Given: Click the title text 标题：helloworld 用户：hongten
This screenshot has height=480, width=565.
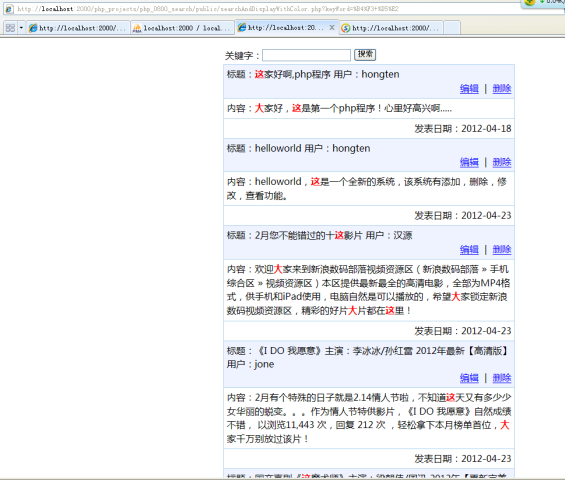Looking at the screenshot, I should [298, 148].
